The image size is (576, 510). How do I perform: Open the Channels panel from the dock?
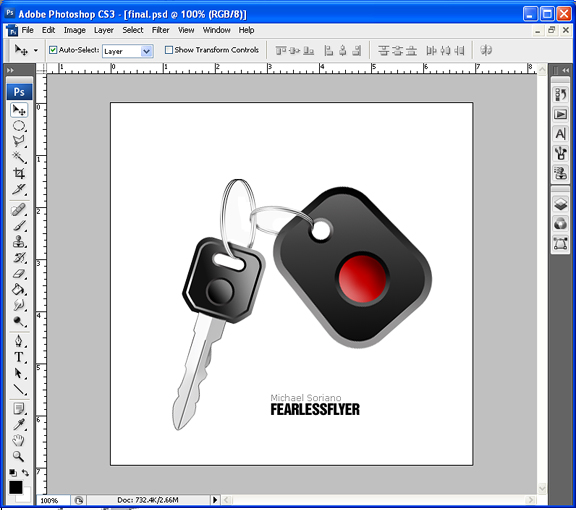tap(560, 223)
